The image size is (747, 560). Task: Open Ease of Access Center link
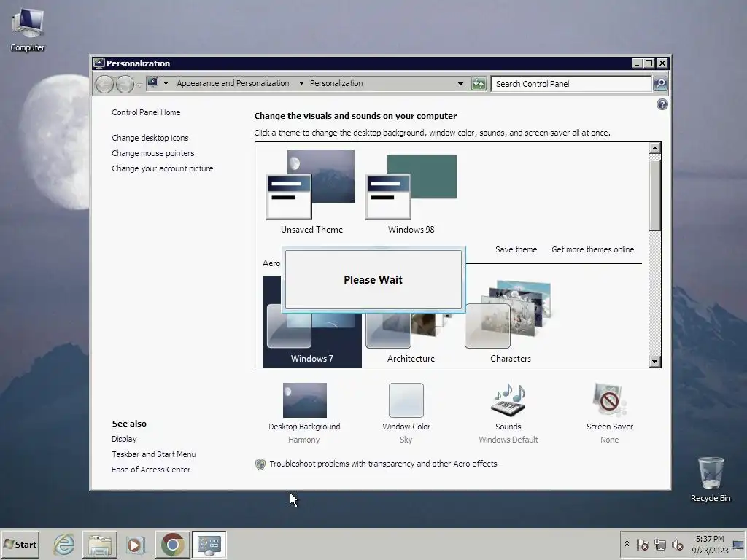pyautogui.click(x=151, y=470)
